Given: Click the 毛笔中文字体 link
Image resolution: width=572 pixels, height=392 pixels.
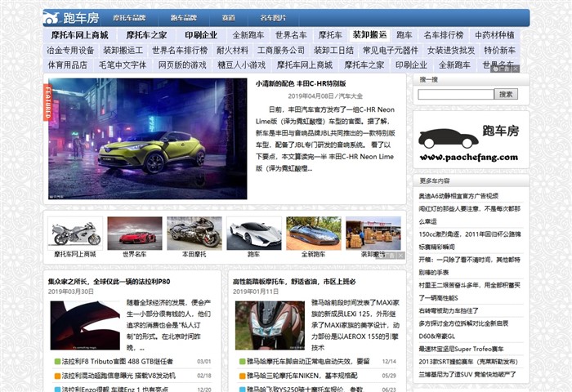Looking at the screenshot, I should click(123, 65).
